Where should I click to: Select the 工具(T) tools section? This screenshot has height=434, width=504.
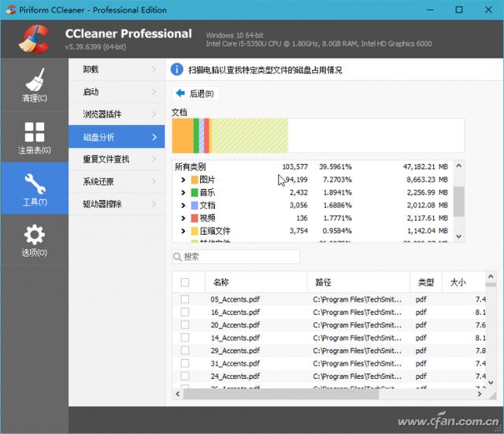[35, 189]
